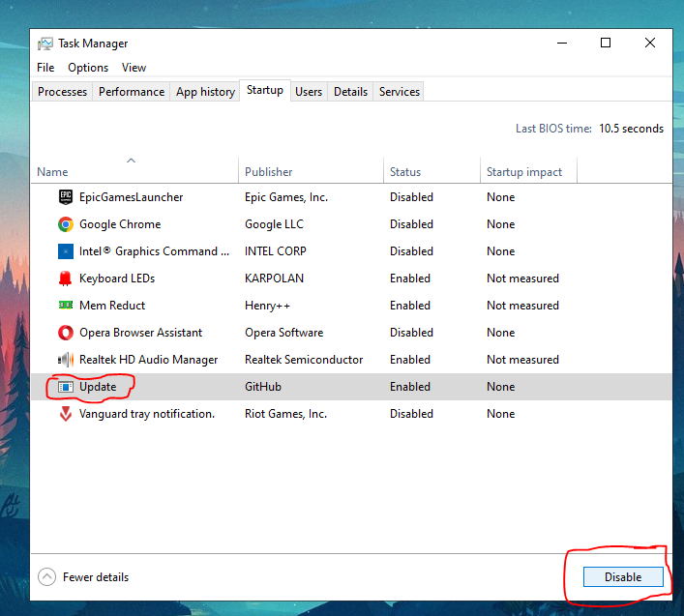
Task: Select the Keyboard LEDs row name
Action: 117,279
